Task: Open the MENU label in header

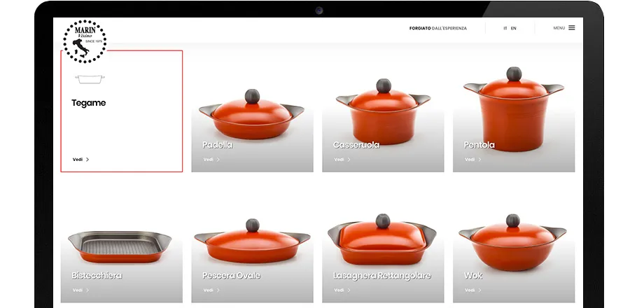Action: tap(559, 28)
